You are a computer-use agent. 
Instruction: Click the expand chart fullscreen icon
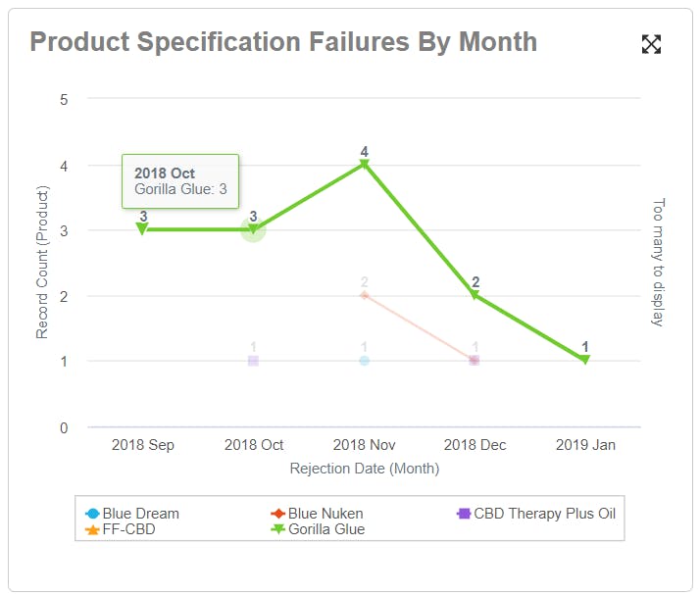[651, 44]
